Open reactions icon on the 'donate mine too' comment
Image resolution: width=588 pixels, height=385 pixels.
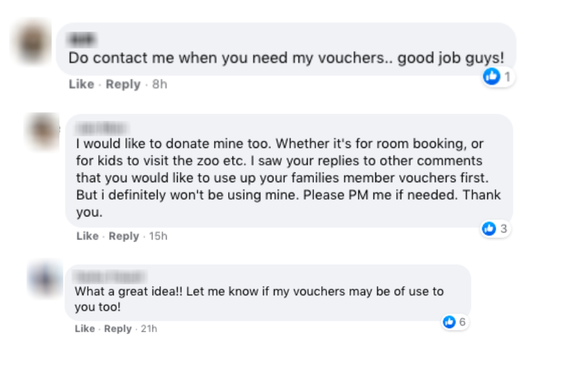coord(489,228)
